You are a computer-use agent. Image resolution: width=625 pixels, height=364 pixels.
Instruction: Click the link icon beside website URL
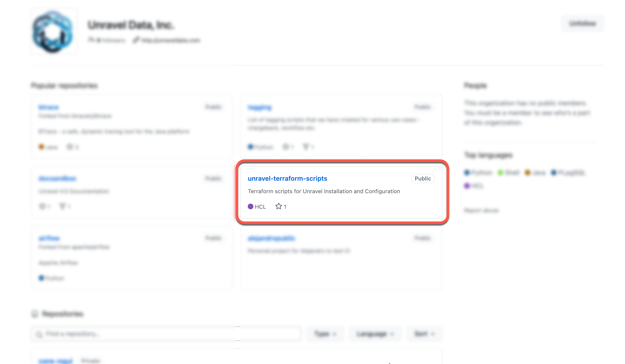pyautogui.click(x=136, y=40)
